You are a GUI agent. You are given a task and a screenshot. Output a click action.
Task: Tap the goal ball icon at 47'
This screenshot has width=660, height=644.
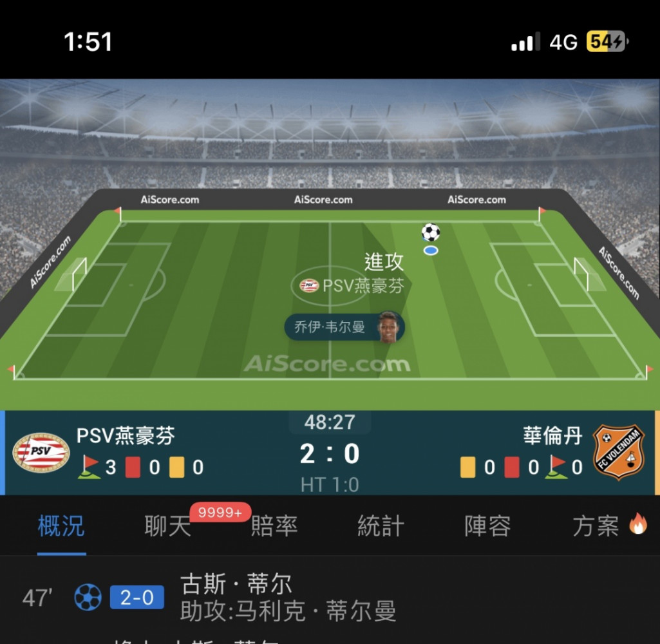pyautogui.click(x=88, y=597)
